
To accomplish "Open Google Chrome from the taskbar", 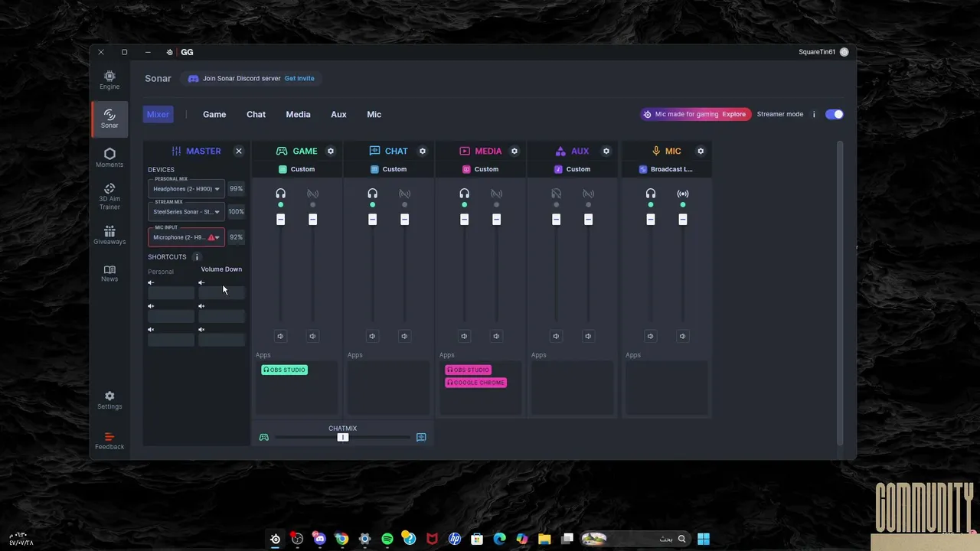I will (x=342, y=539).
